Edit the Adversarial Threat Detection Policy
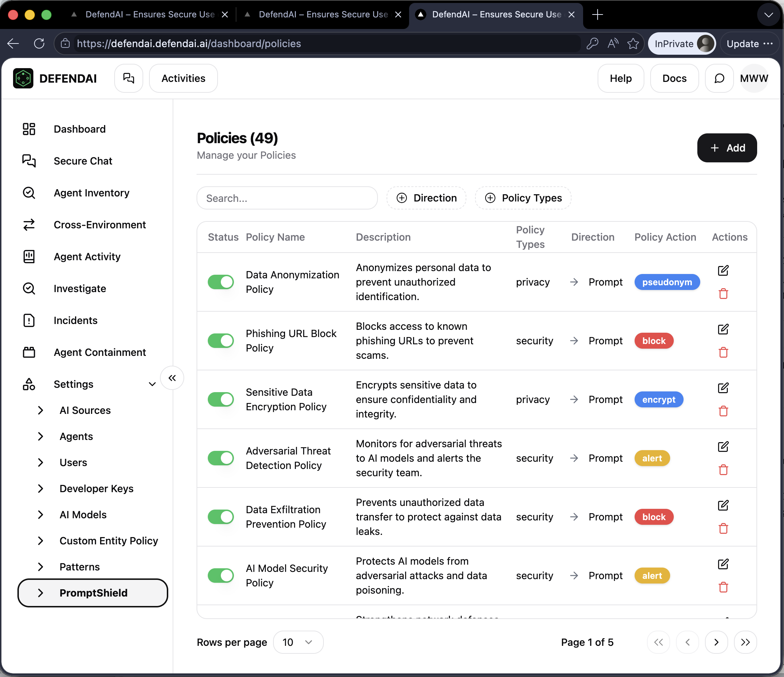Screen dimensions: 784x677 pos(723,447)
